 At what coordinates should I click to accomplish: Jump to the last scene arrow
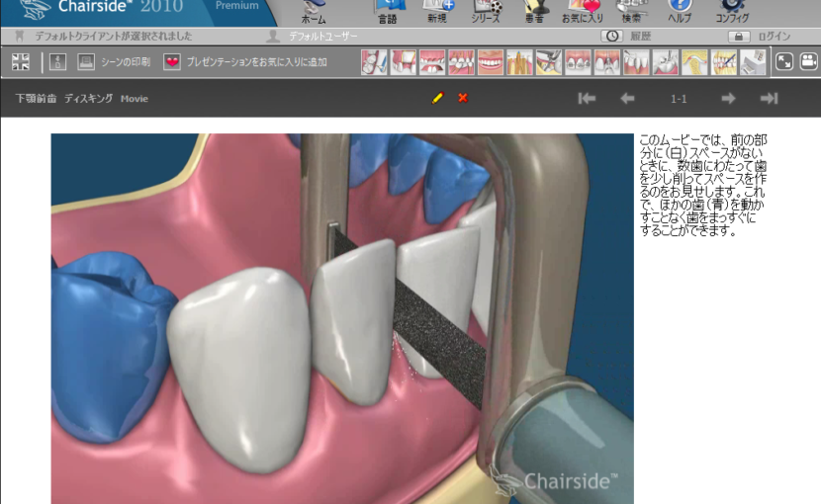[769, 98]
